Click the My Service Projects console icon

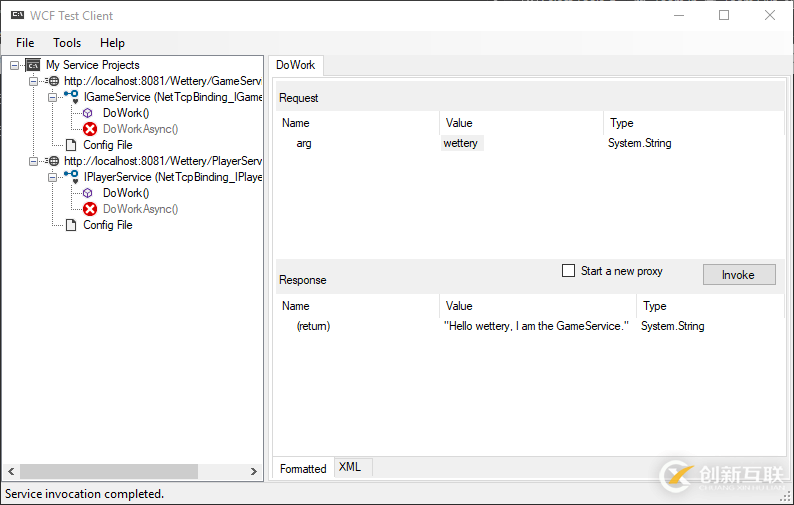coord(33,65)
